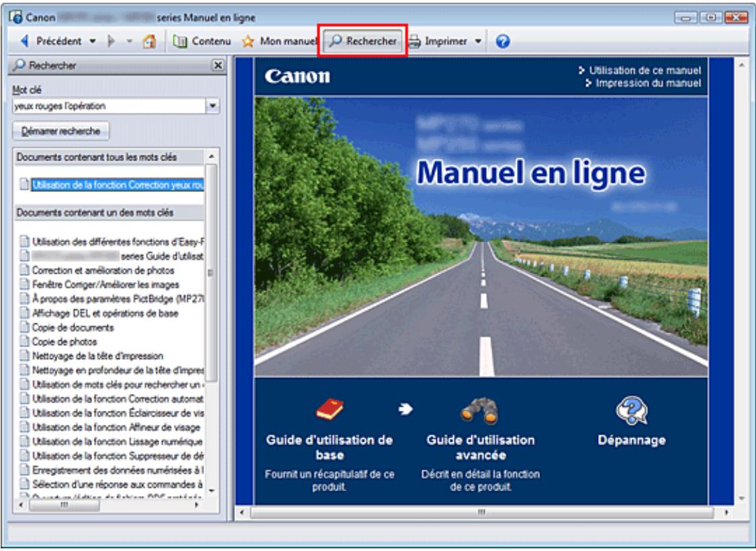Expand the Mot clé keyword history dropdown

pyautogui.click(x=213, y=106)
